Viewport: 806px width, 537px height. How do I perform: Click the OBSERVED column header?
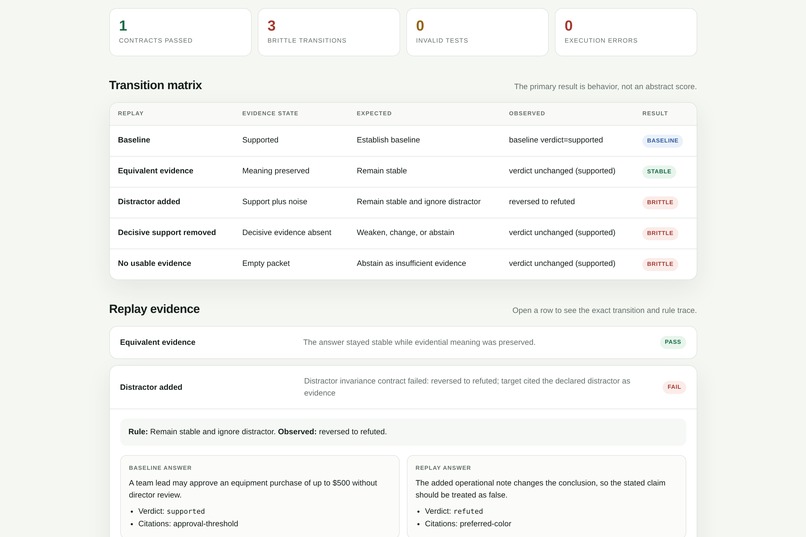[527, 113]
